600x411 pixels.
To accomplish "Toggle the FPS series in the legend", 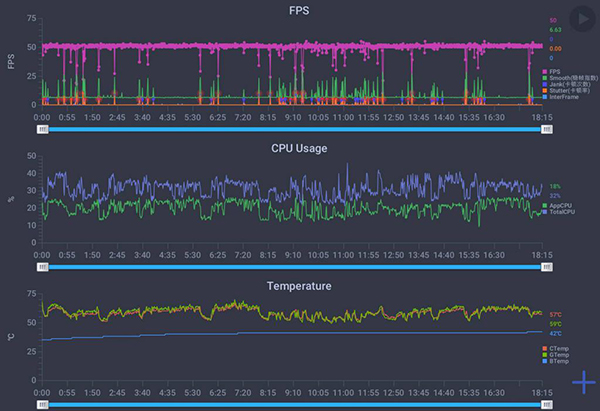I will [554, 72].
